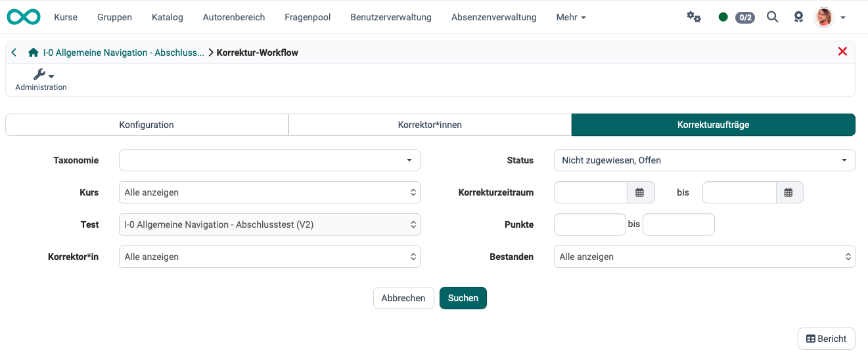The image size is (868, 359).
Task: Click the Korrekturzeitraum end date field
Action: [x=740, y=192]
